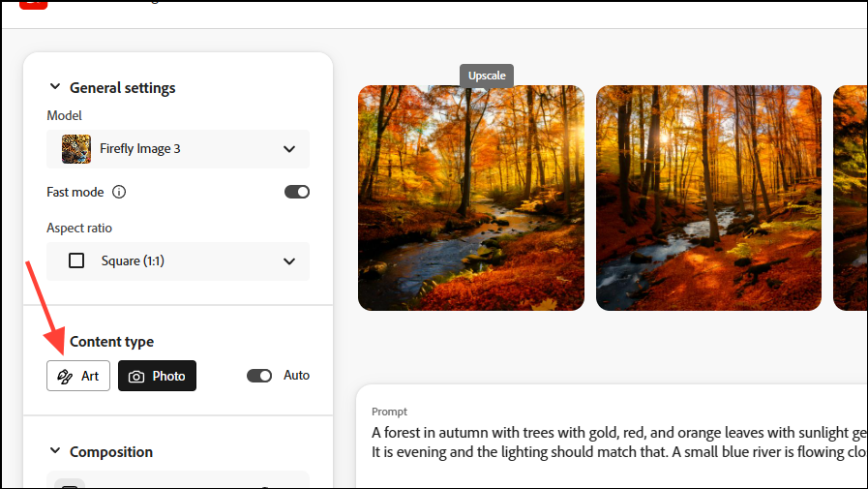Viewport: 868px width, 489px height.
Task: Click the Content type heading
Action: [112, 342]
